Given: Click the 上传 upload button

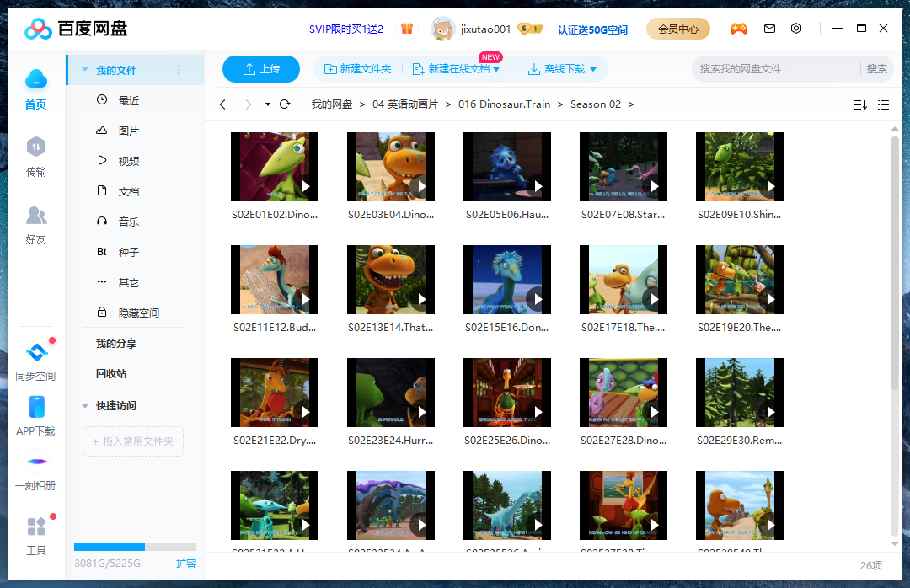Looking at the screenshot, I should [261, 69].
